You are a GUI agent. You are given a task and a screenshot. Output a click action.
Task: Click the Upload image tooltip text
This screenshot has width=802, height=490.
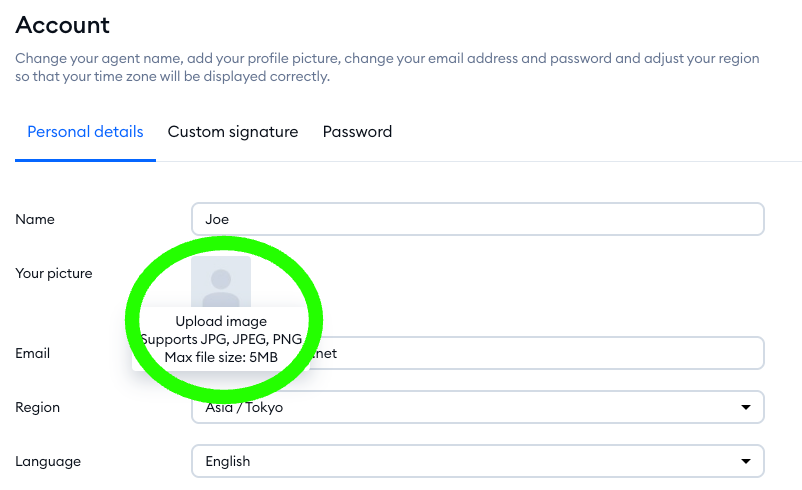[x=221, y=322]
